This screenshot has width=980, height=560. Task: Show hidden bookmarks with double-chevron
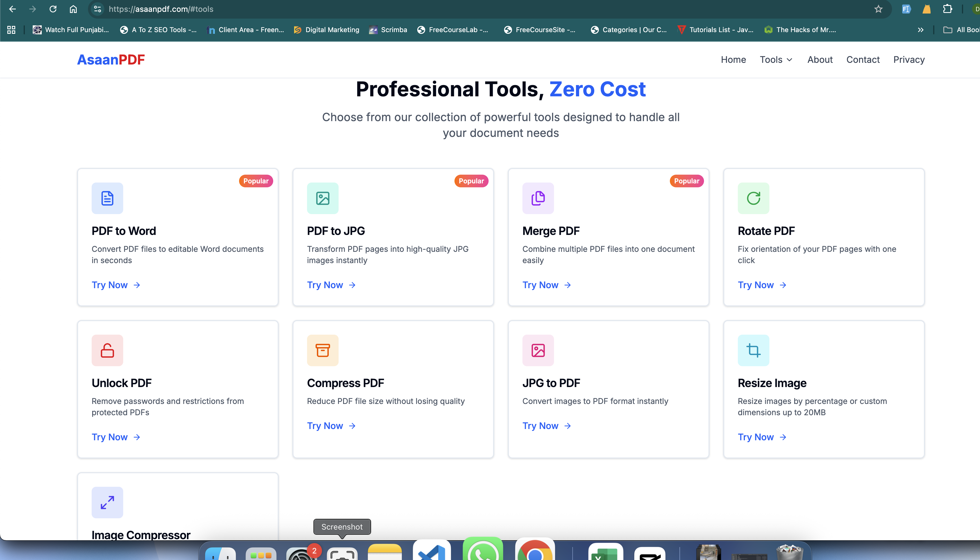920,30
